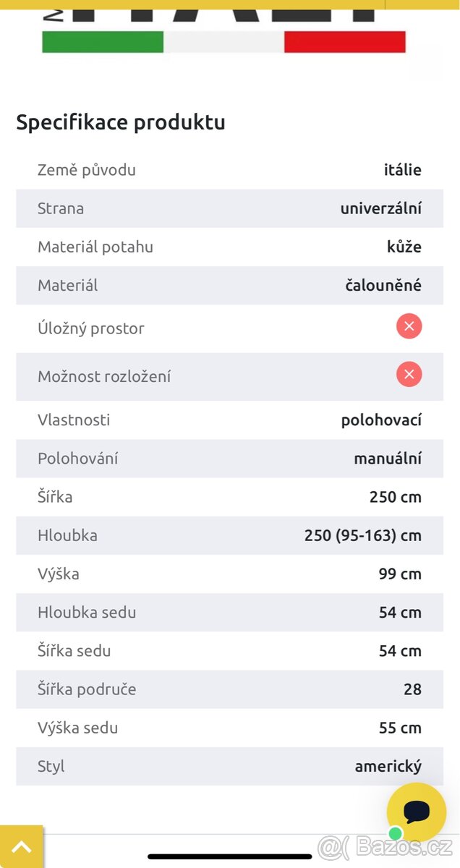The image size is (460, 868).
Task: Toggle the Možnost rozložení availability indicator
Action: pyautogui.click(x=409, y=374)
